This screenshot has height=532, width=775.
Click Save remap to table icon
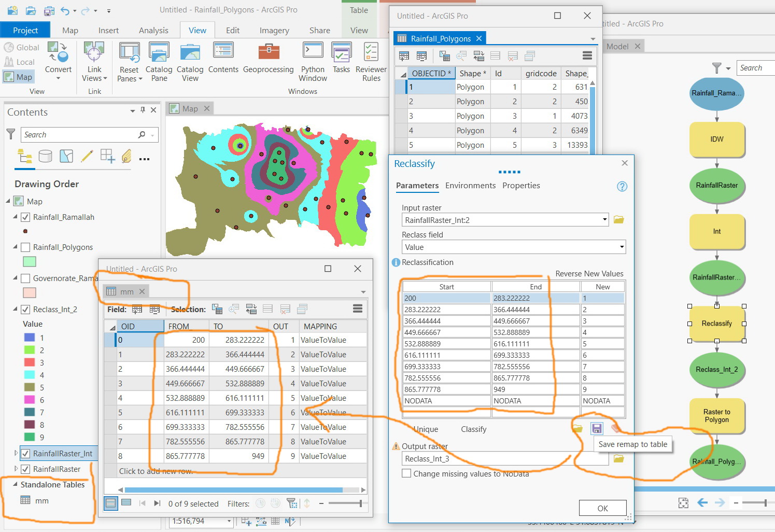tap(597, 428)
